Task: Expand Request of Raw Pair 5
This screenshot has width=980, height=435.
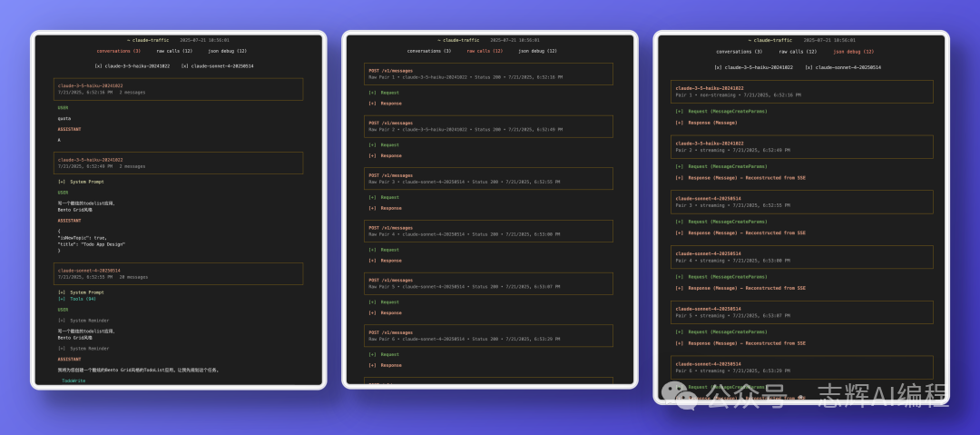Action: [x=384, y=302]
